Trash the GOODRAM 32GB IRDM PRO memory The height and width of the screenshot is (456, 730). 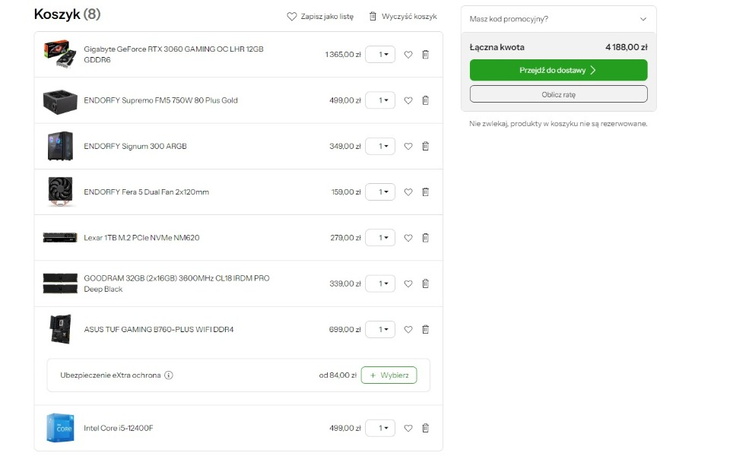[x=425, y=283]
